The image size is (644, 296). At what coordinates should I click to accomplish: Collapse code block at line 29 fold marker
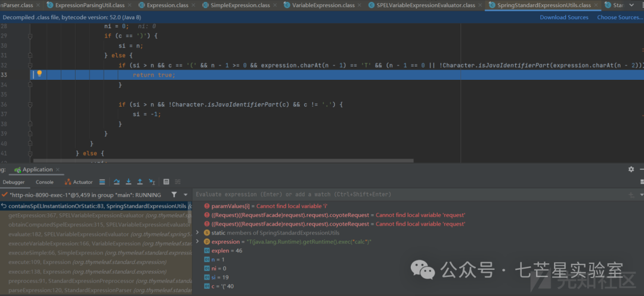[x=30, y=36]
